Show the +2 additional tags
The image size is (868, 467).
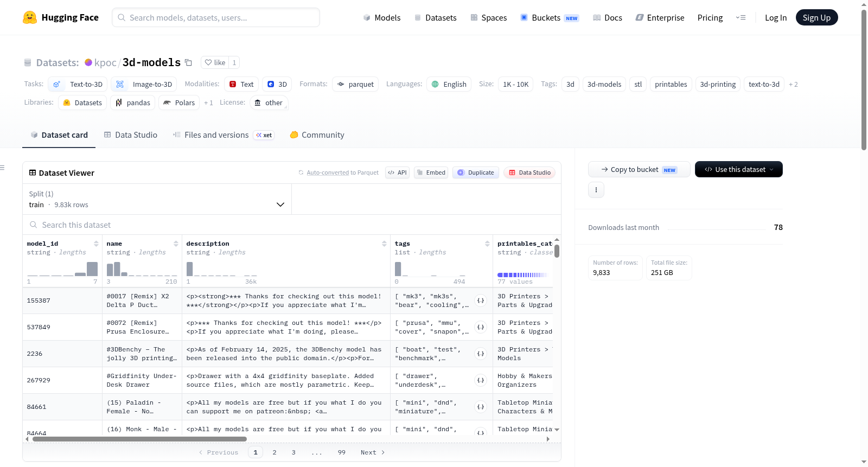pyautogui.click(x=793, y=85)
